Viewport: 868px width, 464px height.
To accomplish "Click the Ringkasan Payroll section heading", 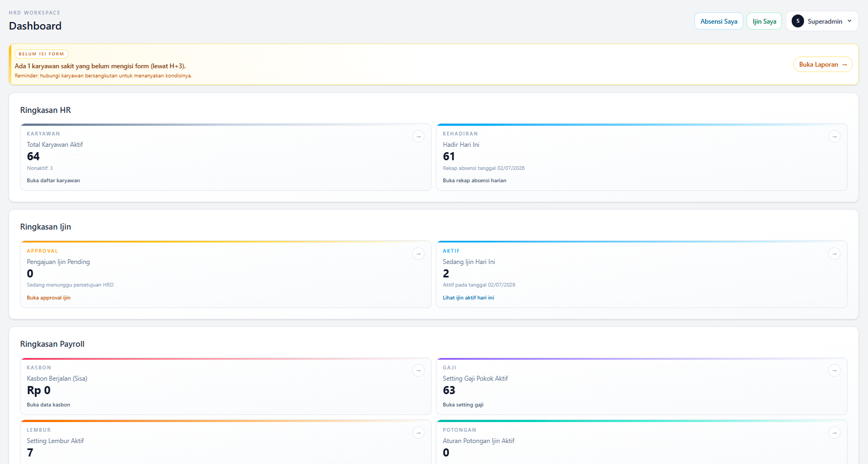I will point(52,344).
